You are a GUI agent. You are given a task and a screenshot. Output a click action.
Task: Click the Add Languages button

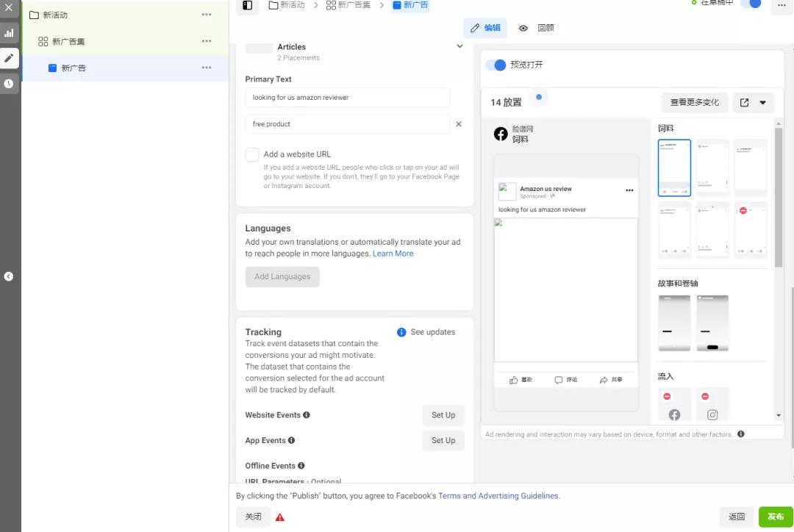click(x=282, y=276)
